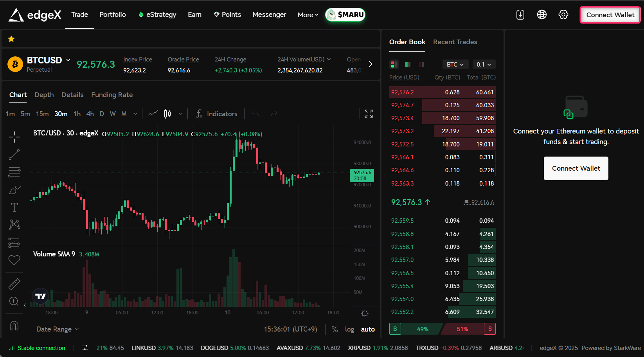Select the crosshair cursor tool
The width and height of the screenshot is (644, 357).
pyautogui.click(x=14, y=137)
